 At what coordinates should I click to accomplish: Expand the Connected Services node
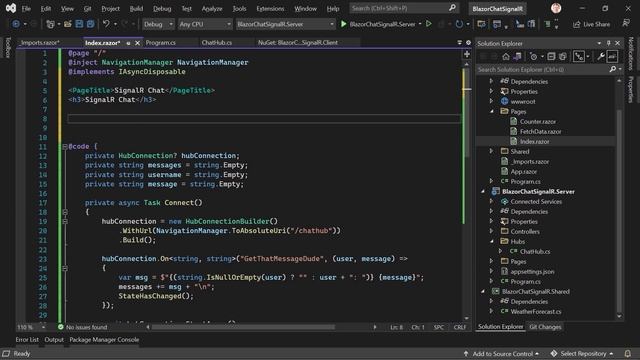pos(491,201)
